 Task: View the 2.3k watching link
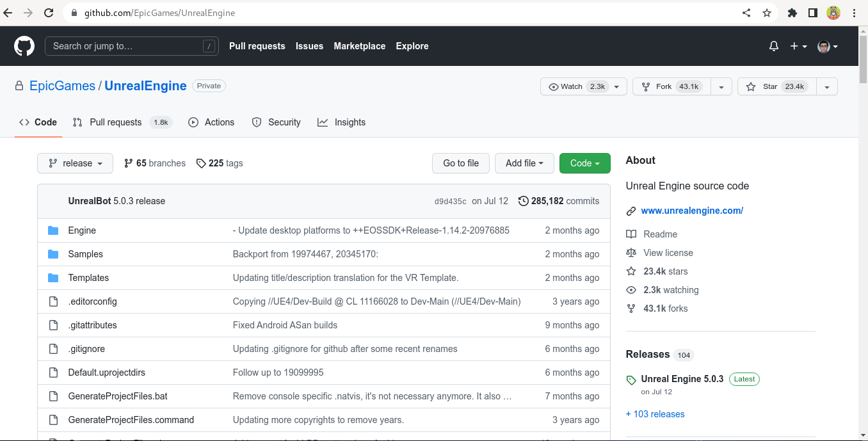663,290
